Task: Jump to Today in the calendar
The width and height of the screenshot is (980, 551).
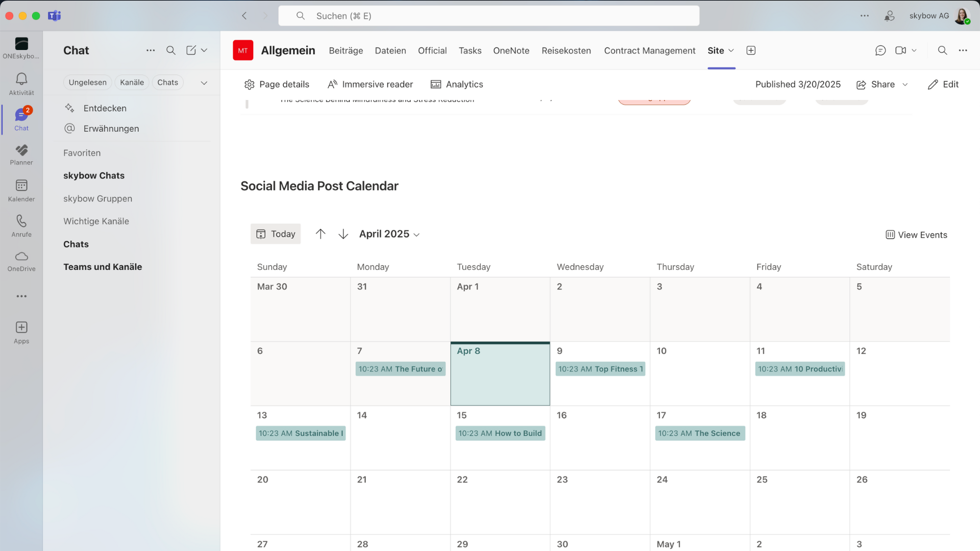Action: pyautogui.click(x=276, y=234)
